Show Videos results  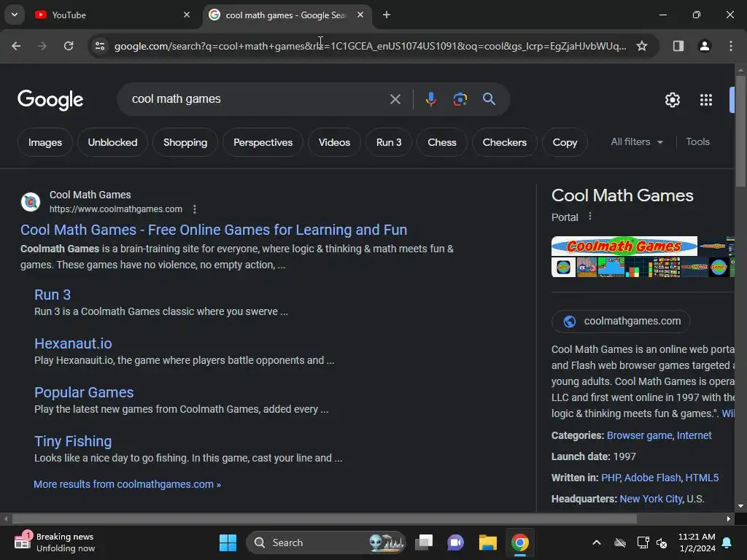pyautogui.click(x=334, y=142)
